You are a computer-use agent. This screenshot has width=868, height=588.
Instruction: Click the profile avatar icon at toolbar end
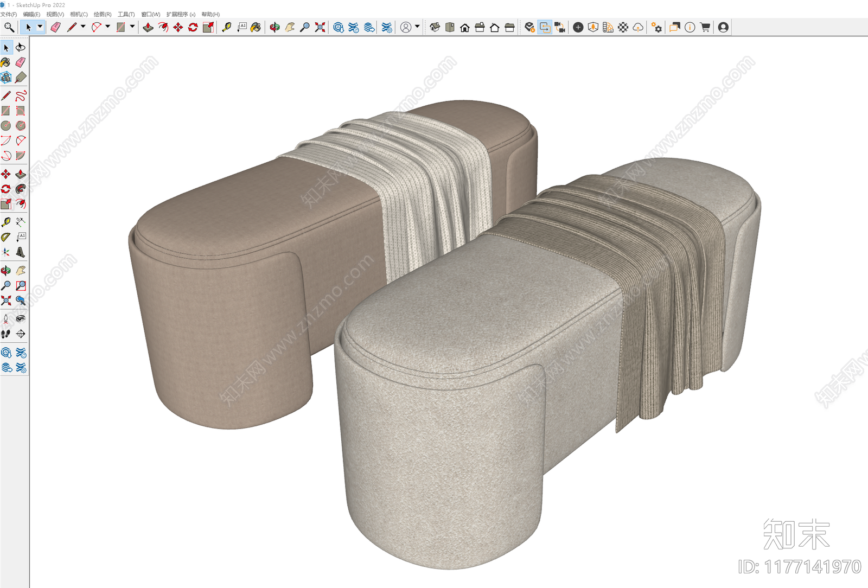(x=723, y=27)
